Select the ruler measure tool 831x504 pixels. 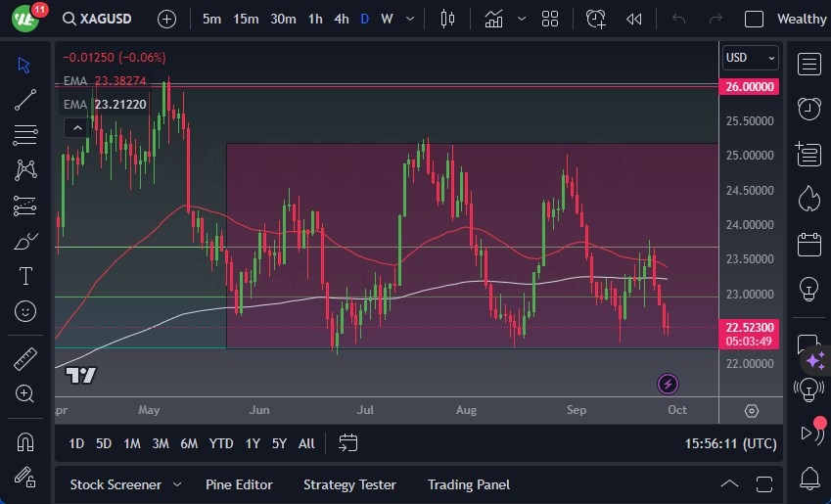[25, 359]
